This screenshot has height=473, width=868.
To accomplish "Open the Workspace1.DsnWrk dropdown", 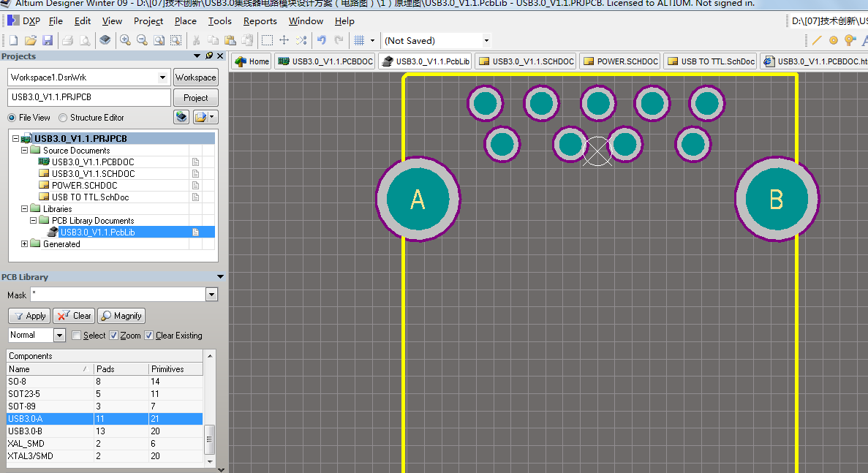I will [x=162, y=77].
